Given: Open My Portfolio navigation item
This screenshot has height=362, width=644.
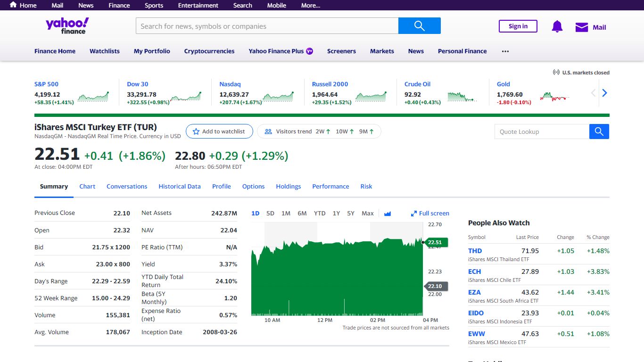Looking at the screenshot, I should click(x=152, y=51).
